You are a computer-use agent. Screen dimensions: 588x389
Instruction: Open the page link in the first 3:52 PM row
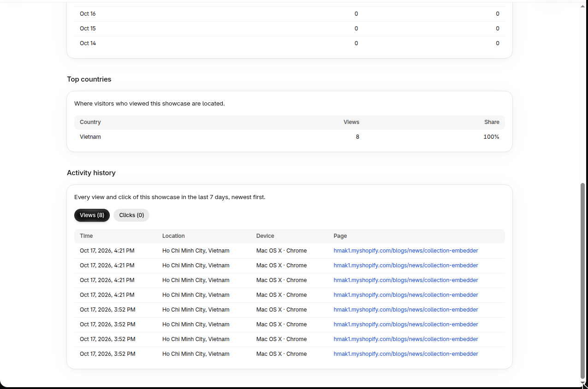tap(406, 310)
